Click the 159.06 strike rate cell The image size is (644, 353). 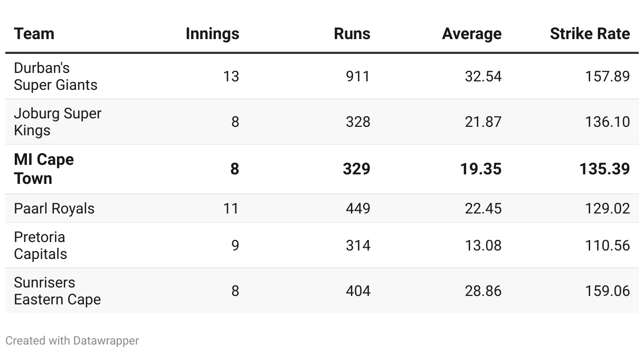[x=608, y=291]
